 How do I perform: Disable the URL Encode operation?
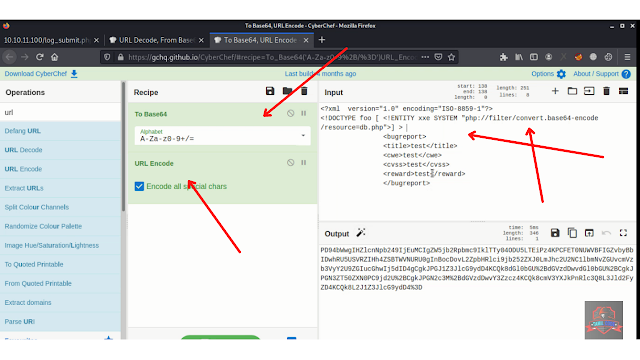click(x=290, y=162)
